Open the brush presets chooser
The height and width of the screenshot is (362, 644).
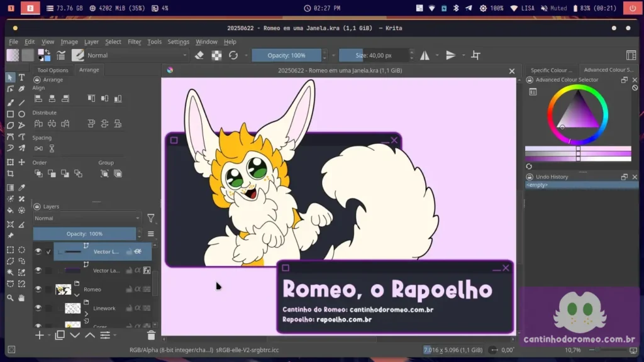coord(77,55)
